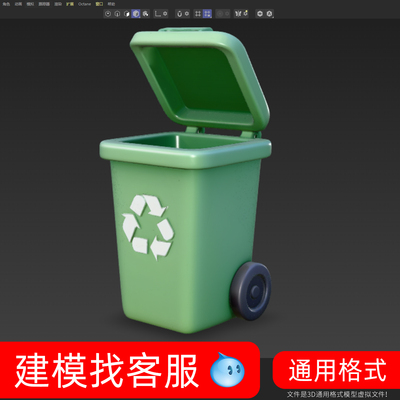
Task: Enable the L-shaped Axis tool
Action: click(x=158, y=14)
